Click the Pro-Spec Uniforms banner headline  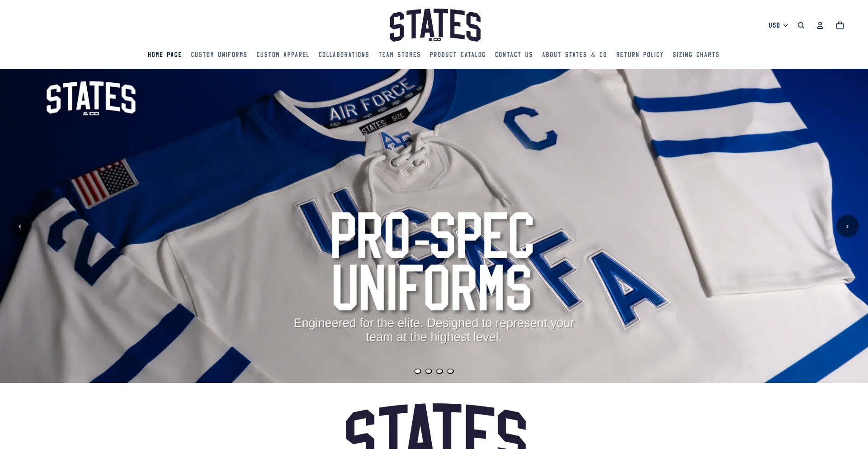pyautogui.click(x=433, y=261)
